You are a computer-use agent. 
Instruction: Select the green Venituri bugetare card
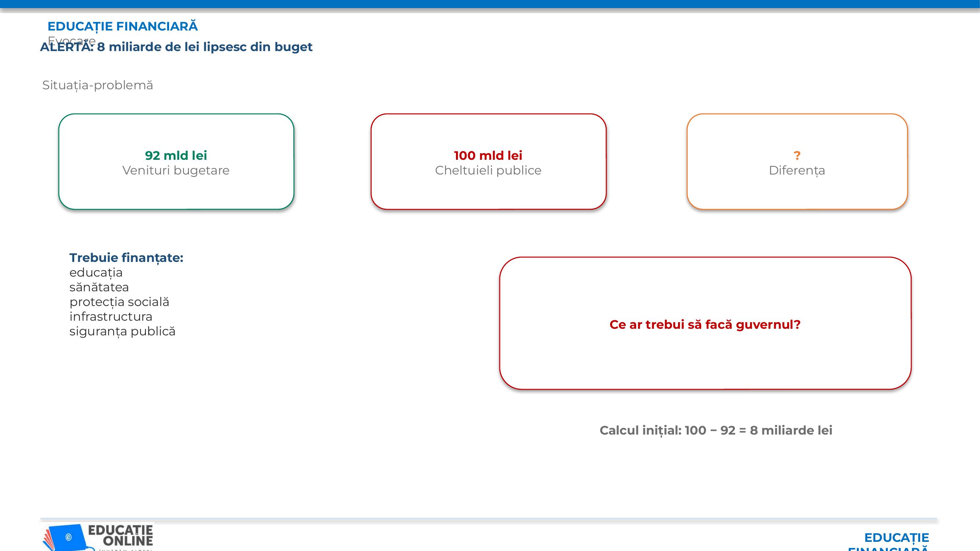click(x=176, y=162)
